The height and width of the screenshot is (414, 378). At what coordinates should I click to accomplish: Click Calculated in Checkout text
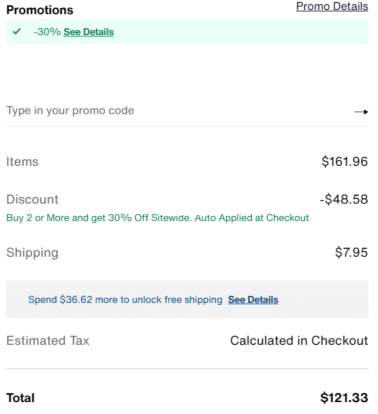click(x=299, y=341)
